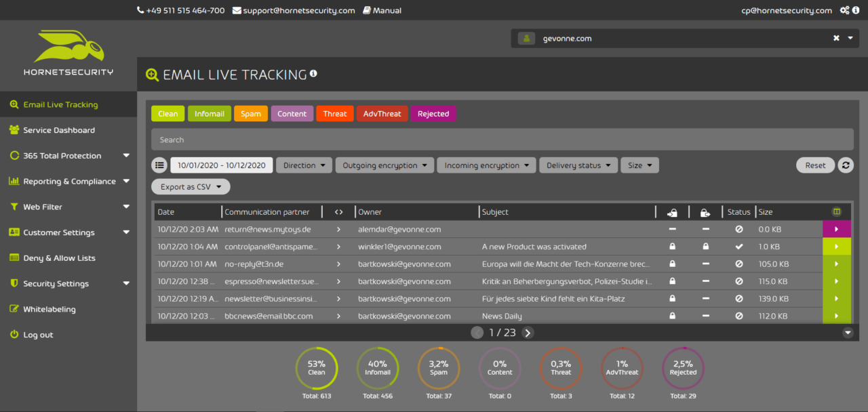Toggle the Rejected filter tag
This screenshot has width=868, height=412.
click(433, 114)
